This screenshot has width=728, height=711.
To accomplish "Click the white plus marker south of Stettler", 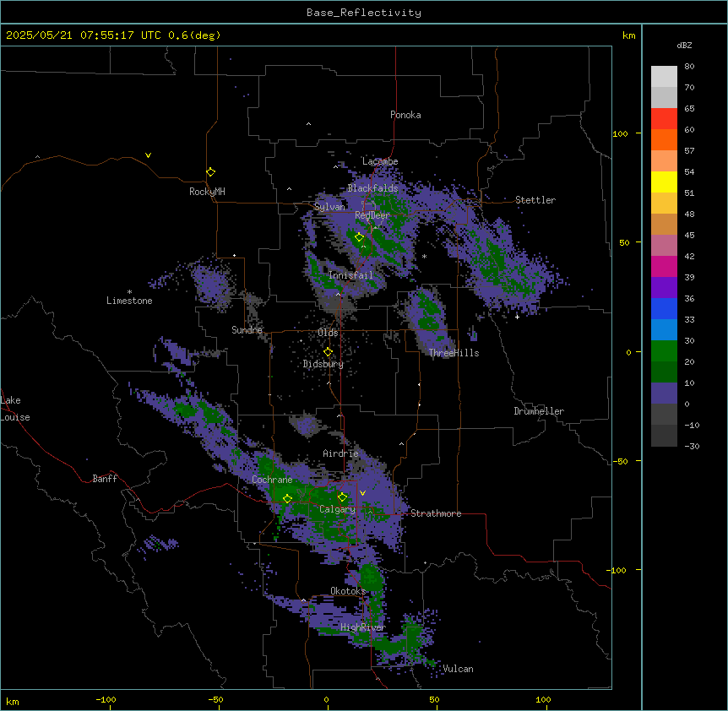I will (x=517, y=317).
